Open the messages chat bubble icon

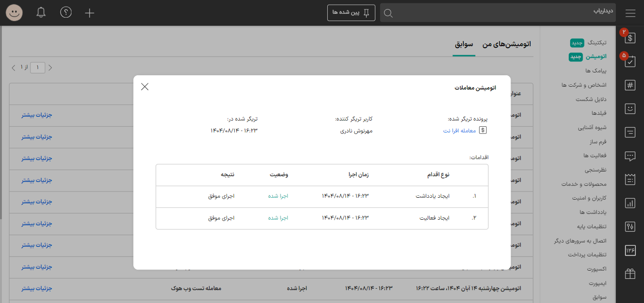(x=630, y=156)
